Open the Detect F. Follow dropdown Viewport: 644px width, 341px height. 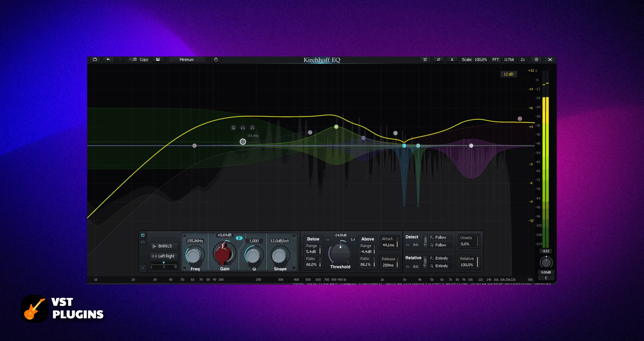(440, 237)
